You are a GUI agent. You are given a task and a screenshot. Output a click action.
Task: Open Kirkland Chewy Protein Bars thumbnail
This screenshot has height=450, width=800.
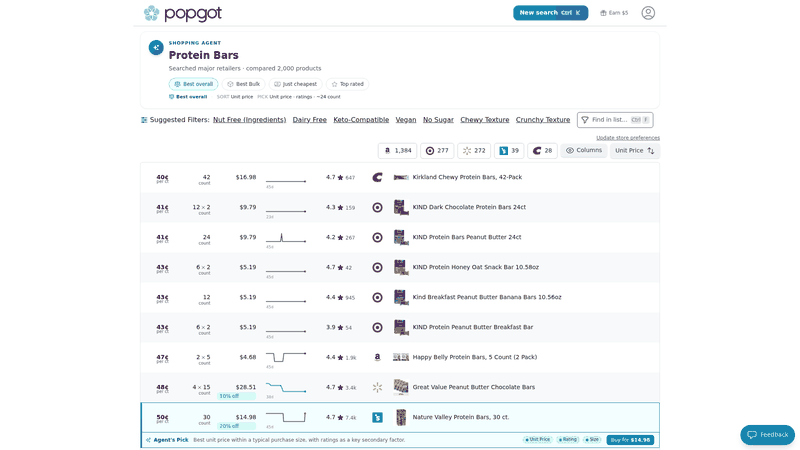pos(401,178)
